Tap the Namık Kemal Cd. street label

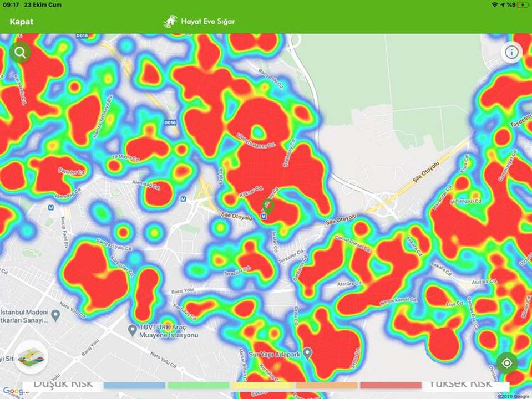pos(398,301)
